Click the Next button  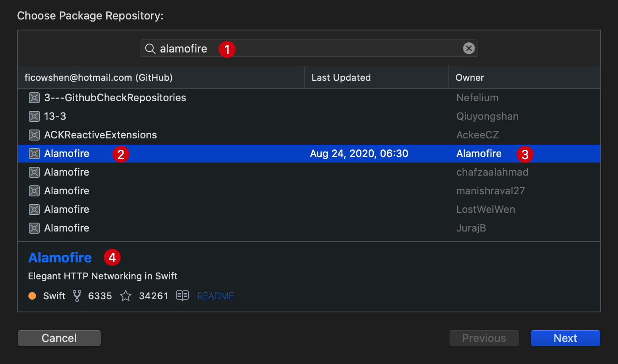pos(566,338)
